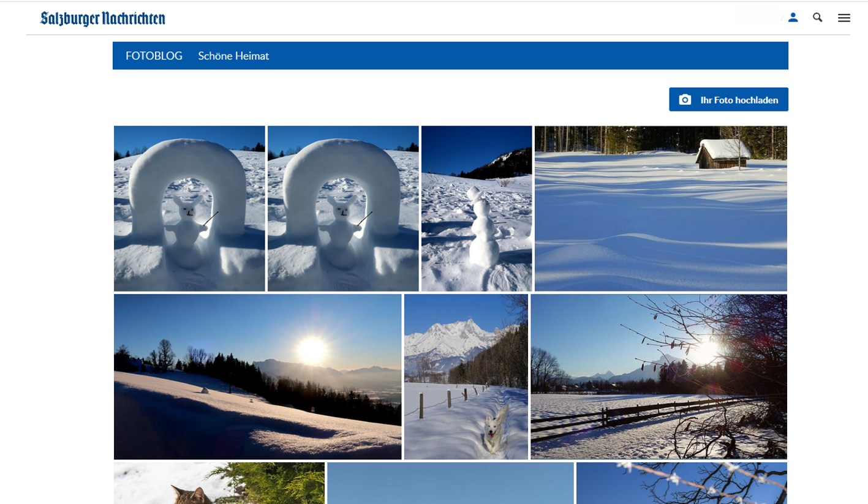
Task: Go to Salzburger Nachrichten homepage via logo
Action: [x=103, y=19]
